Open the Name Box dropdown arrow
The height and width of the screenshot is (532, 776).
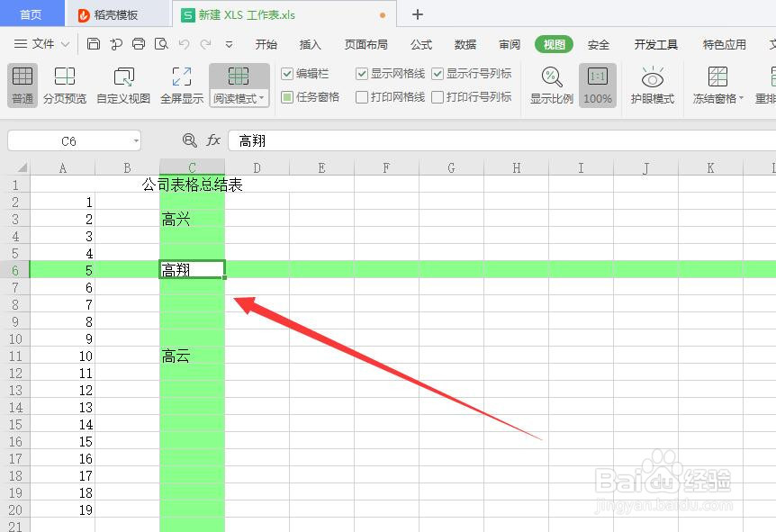click(136, 140)
